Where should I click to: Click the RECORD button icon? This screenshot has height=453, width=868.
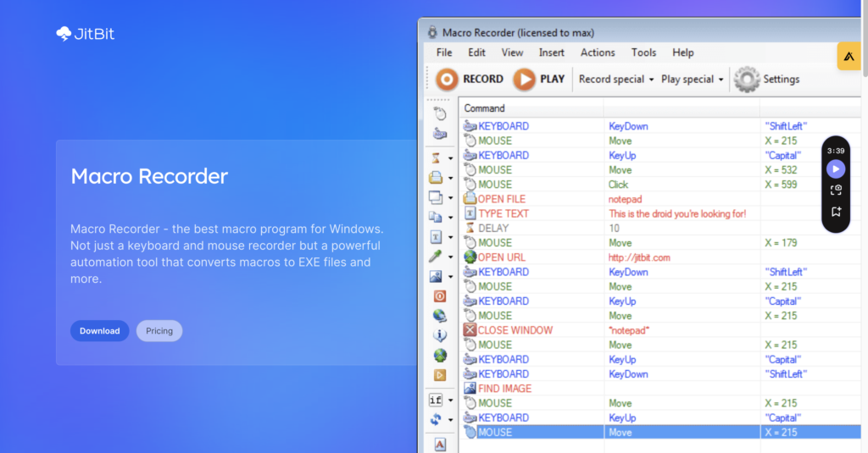click(x=447, y=79)
